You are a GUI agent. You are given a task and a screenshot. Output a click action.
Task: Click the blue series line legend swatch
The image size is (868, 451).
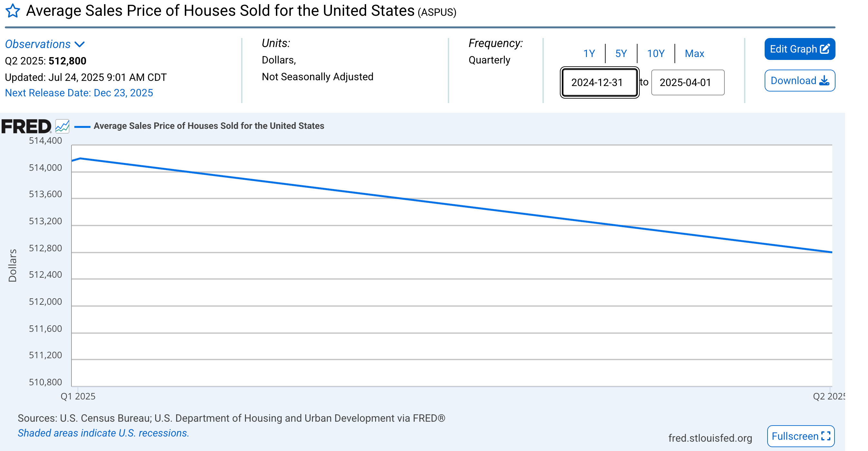click(x=82, y=126)
